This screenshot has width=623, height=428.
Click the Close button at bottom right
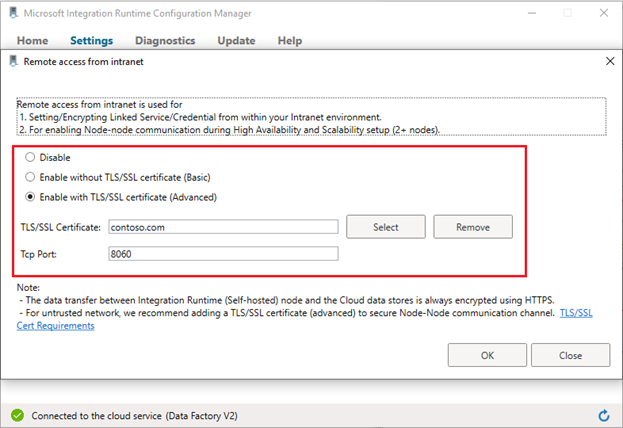(x=571, y=355)
